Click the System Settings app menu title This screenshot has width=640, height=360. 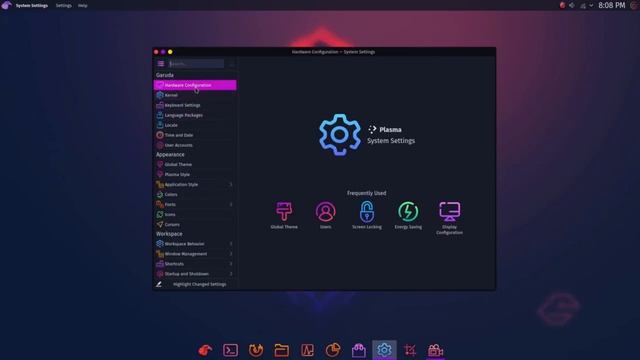tap(32, 6)
